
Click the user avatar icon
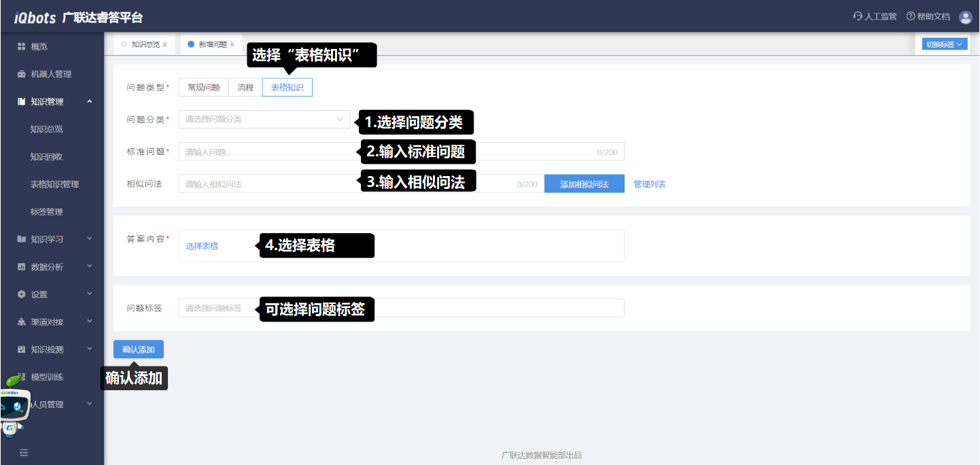[x=965, y=17]
